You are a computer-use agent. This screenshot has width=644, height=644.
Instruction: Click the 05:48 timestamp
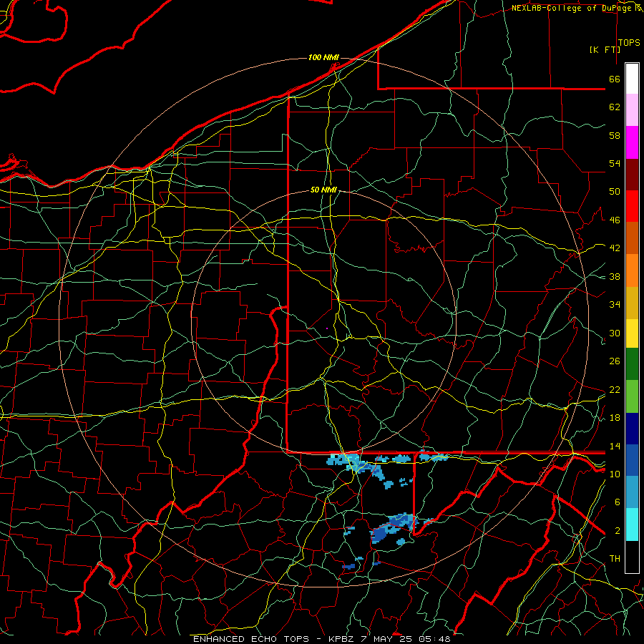[434, 639]
